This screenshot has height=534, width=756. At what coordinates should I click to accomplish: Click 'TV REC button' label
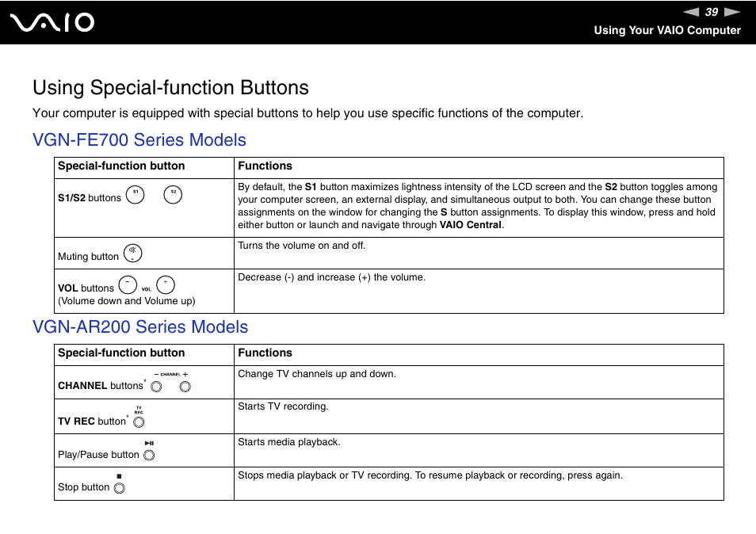point(92,421)
